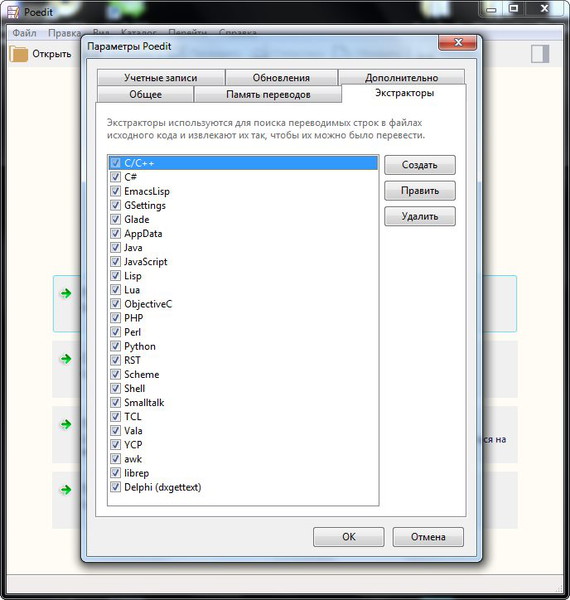Image resolution: width=570 pixels, height=600 pixels.
Task: Disable the Glade extractor checkbox
Action: click(115, 219)
